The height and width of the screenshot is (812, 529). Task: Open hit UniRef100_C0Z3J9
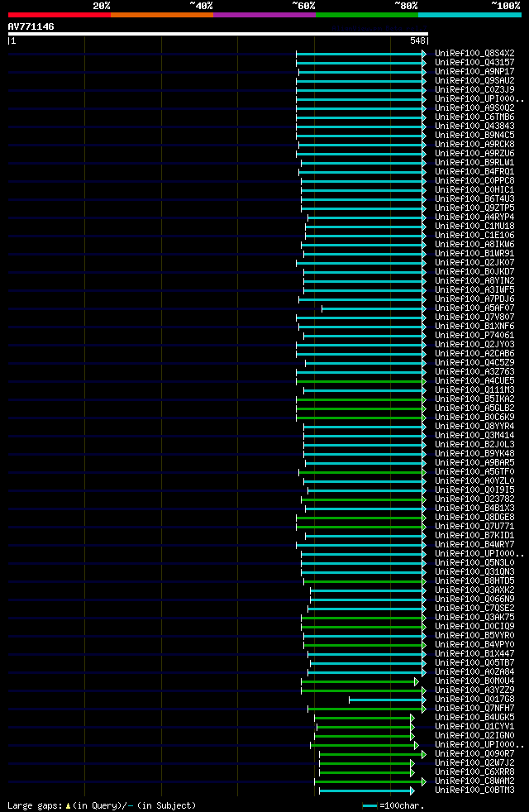(x=474, y=89)
